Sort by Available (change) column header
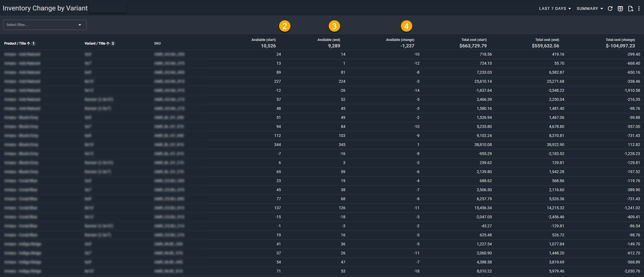This screenshot has height=277, width=644. pos(400,40)
